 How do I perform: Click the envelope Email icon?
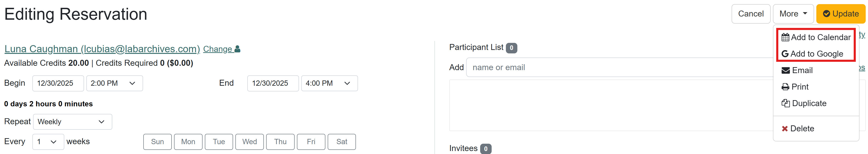click(x=785, y=70)
